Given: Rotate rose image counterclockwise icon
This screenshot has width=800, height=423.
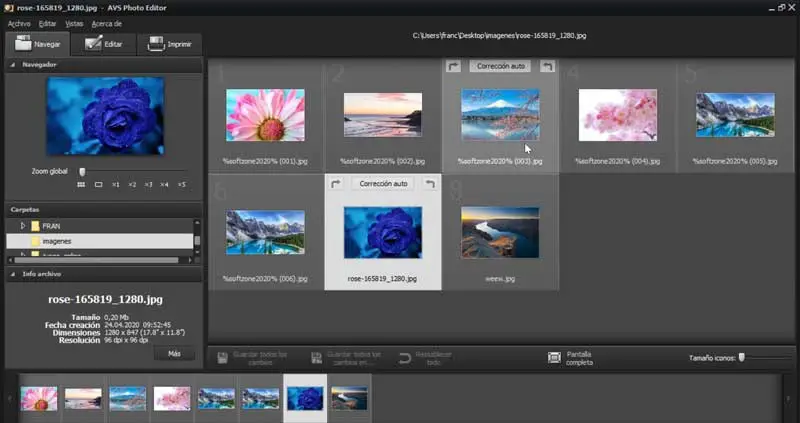Looking at the screenshot, I should tap(431, 184).
